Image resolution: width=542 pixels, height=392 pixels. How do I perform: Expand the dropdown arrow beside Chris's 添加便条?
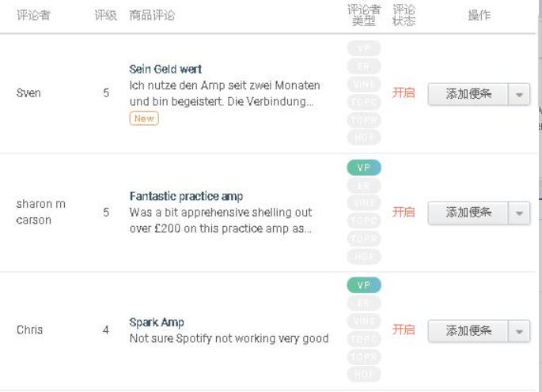[x=519, y=331]
